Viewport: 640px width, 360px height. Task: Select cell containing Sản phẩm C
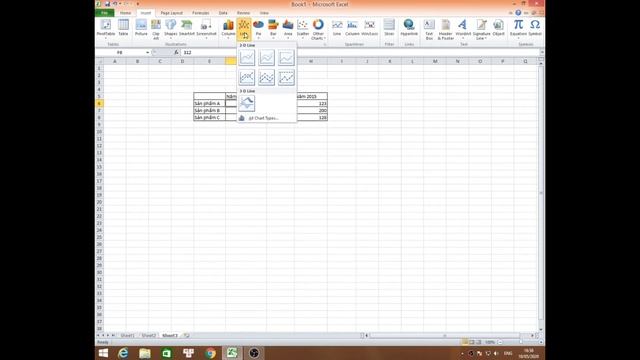pos(209,118)
